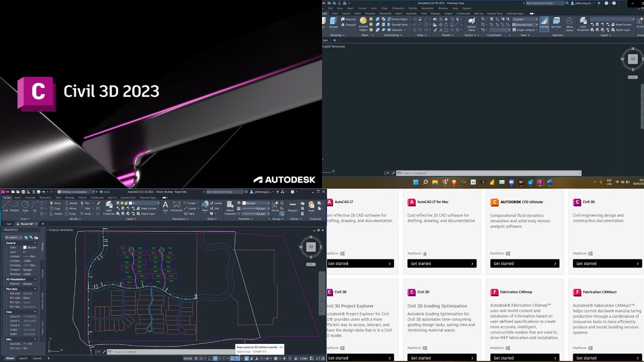Click No Filter selection icon in Drawing1
The width and height of the screenshot is (644, 362).
coord(556,23)
